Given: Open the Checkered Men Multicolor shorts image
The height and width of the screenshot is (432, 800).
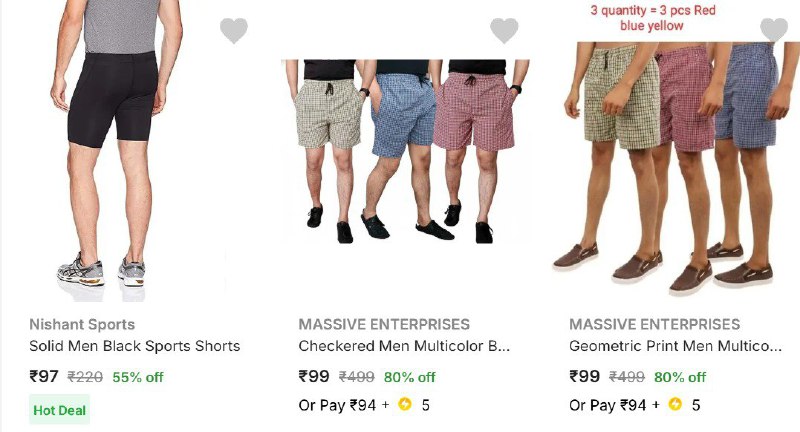Looking at the screenshot, I should coord(405,151).
